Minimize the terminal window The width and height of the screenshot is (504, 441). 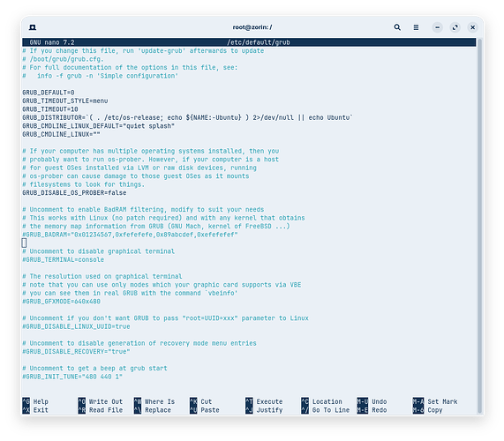point(437,27)
